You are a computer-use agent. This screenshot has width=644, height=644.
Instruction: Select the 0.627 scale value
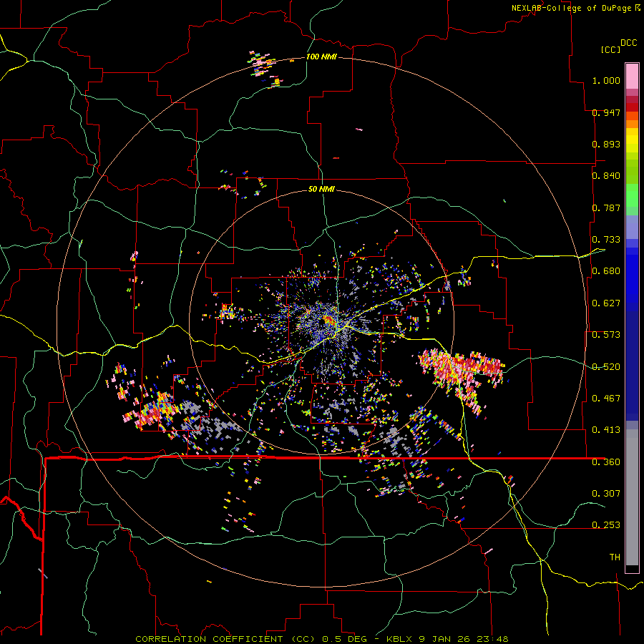606,303
